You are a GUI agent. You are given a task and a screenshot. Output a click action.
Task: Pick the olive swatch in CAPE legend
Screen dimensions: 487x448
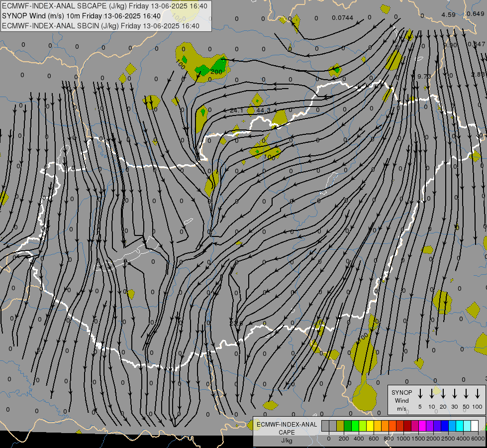(340, 426)
